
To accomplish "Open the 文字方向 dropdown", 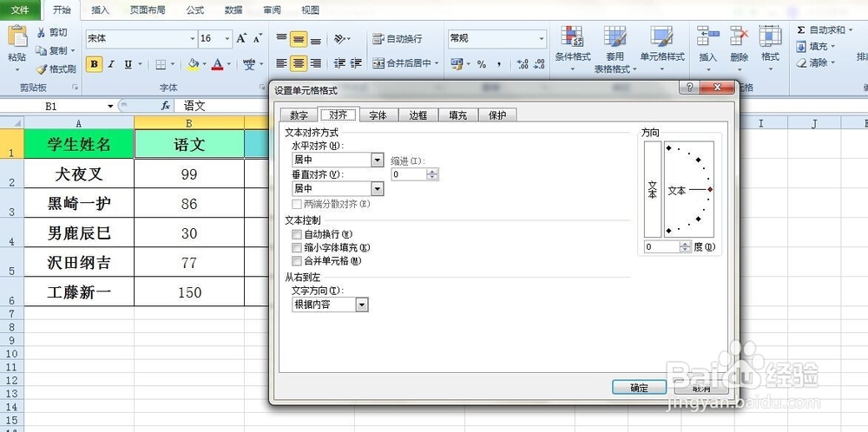I will (x=361, y=304).
